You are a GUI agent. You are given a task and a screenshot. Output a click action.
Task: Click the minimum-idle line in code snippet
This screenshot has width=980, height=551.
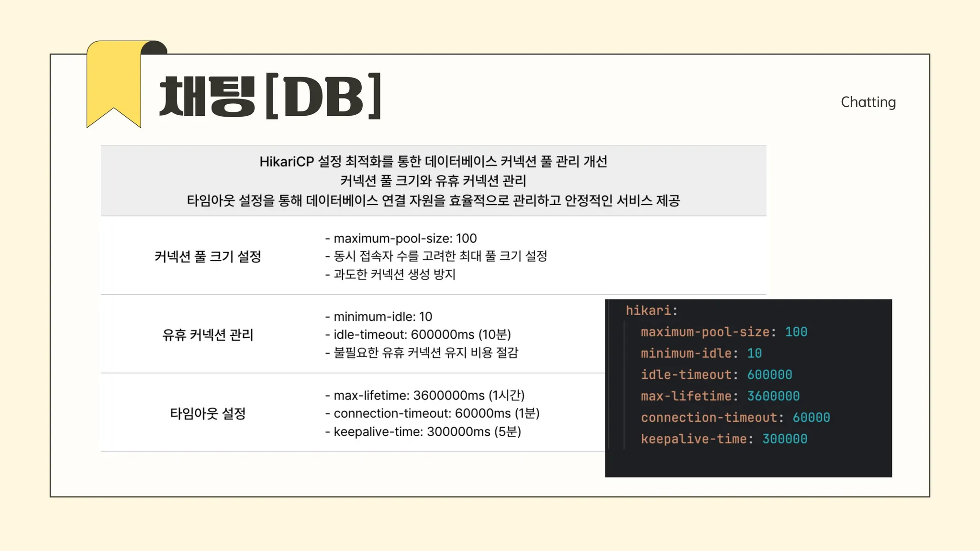(701, 353)
